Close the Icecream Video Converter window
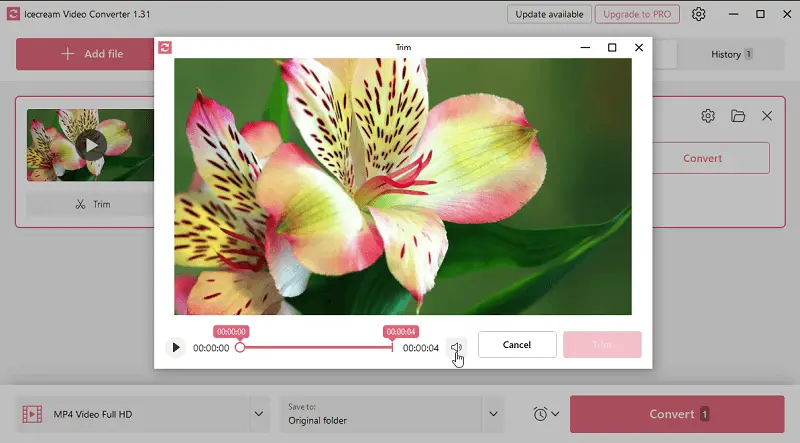 tap(787, 14)
